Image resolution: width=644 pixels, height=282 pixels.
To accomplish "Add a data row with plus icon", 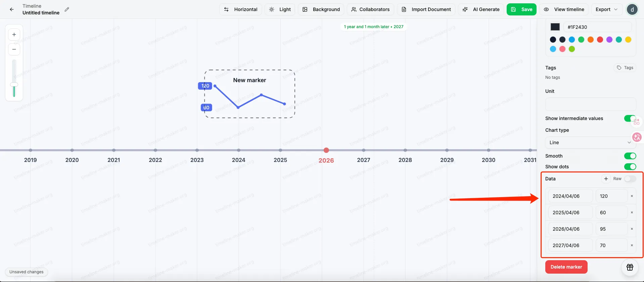I will (x=606, y=179).
